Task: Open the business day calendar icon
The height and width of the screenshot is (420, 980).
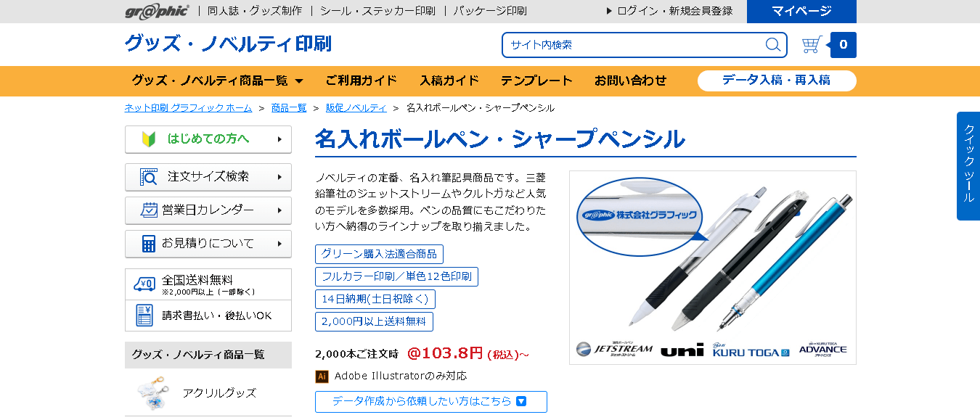Action: (149, 210)
